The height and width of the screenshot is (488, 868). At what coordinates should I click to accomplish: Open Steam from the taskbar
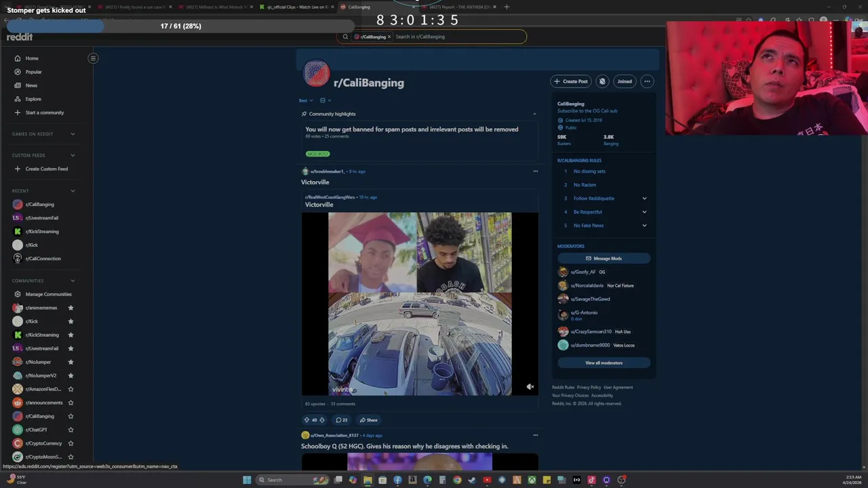[472, 480]
